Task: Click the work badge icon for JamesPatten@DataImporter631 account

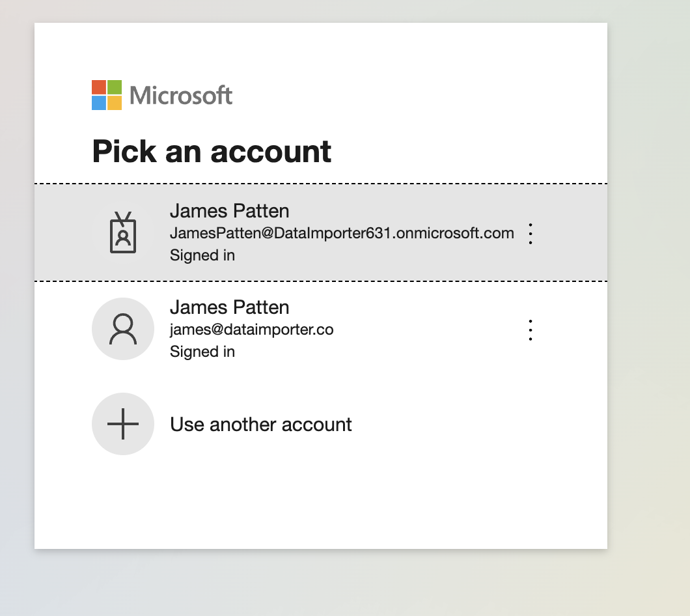Action: tap(123, 232)
